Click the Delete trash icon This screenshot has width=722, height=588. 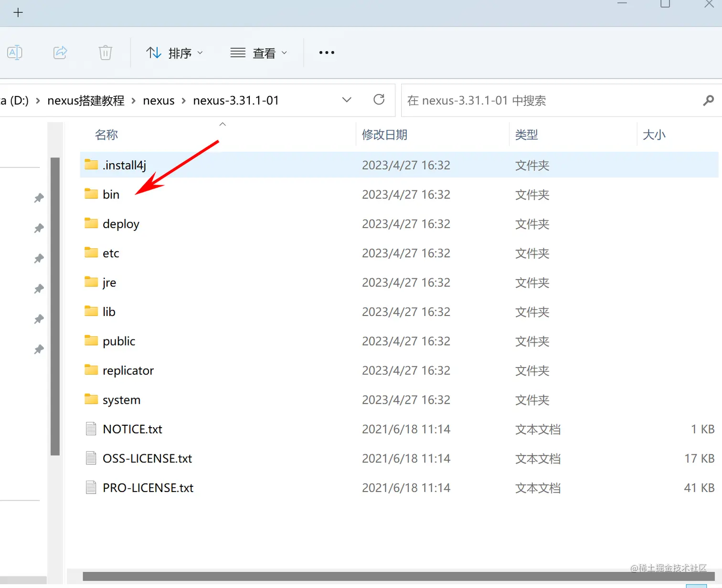pyautogui.click(x=106, y=52)
